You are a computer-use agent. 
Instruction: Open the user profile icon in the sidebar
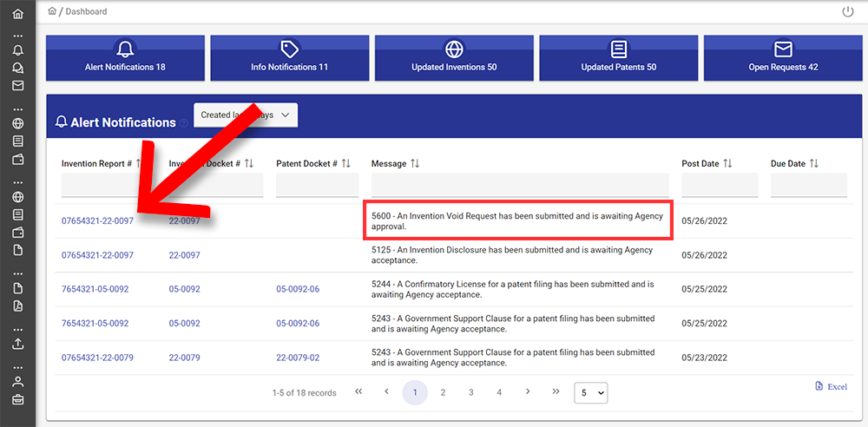coord(17,382)
